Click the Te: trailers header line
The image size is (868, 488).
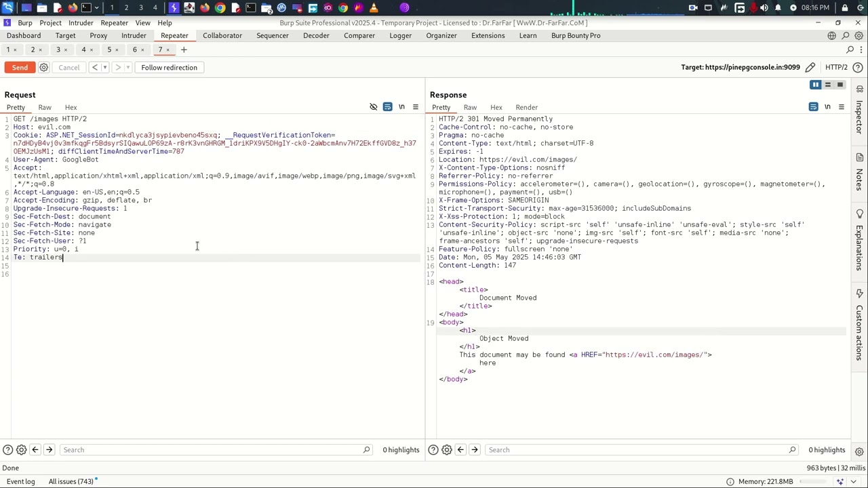(38, 258)
